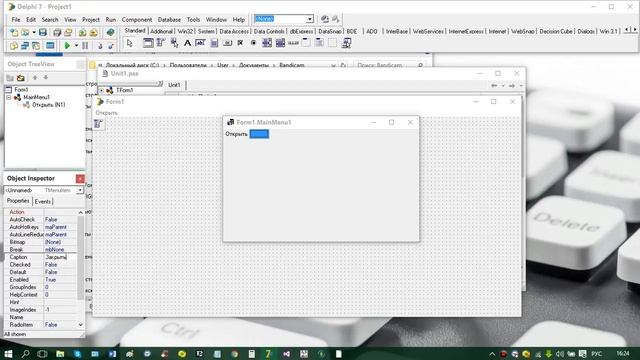Open dropdown arrow next to Open icon

point(33,32)
